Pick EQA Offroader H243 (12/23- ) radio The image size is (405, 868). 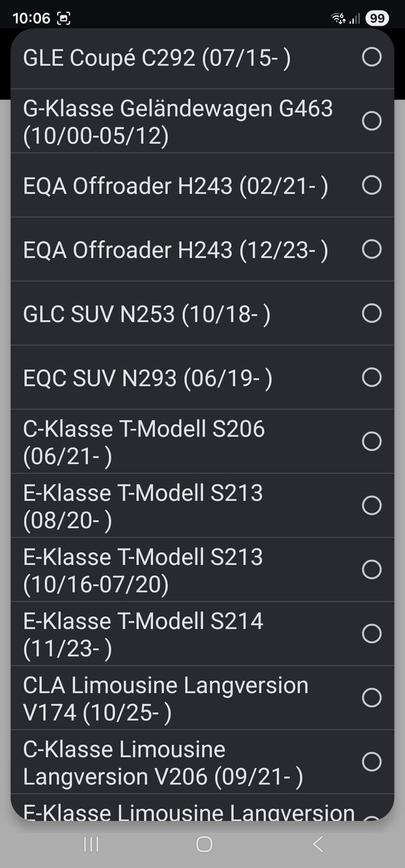(372, 249)
